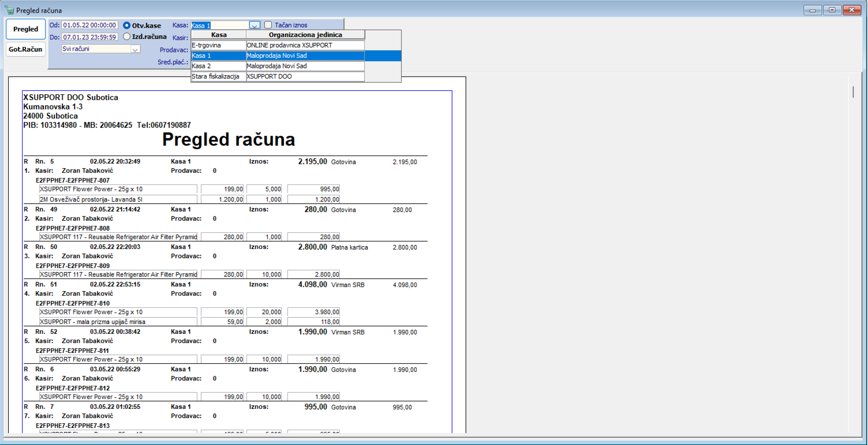This screenshot has width=868, height=445.
Task: Choose E-trgovina from the Kasa list
Action: click(x=218, y=45)
